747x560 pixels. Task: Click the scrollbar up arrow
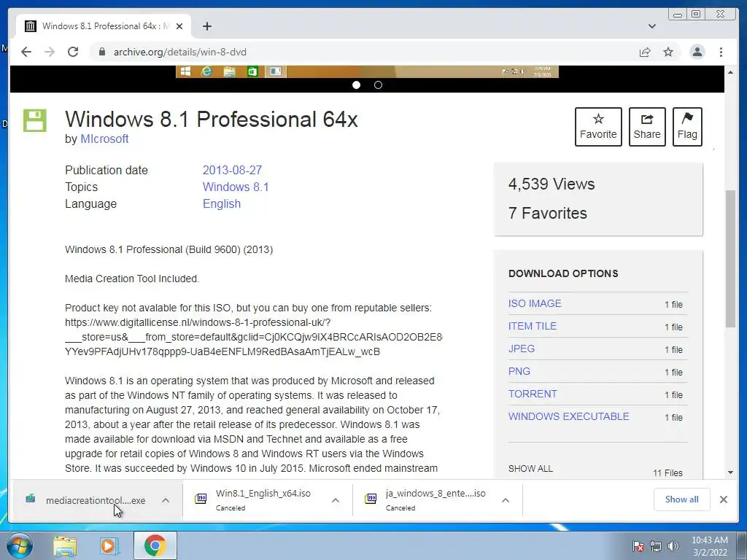coord(730,72)
